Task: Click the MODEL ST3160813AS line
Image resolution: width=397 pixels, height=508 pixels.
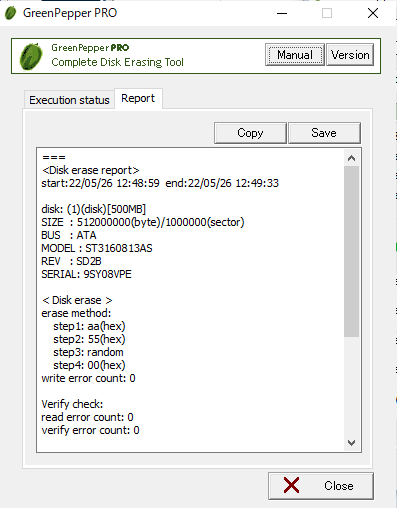Action: click(x=97, y=248)
